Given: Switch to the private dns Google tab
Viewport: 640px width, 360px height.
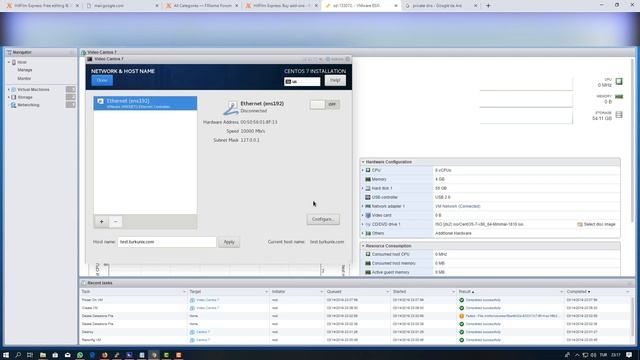Looking at the screenshot, I should [x=440, y=6].
